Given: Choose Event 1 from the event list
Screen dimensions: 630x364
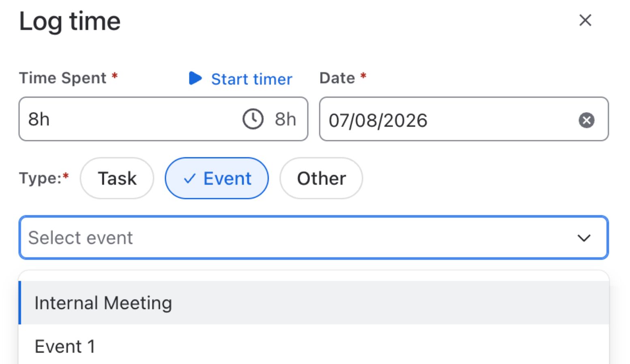Looking at the screenshot, I should tap(314, 346).
